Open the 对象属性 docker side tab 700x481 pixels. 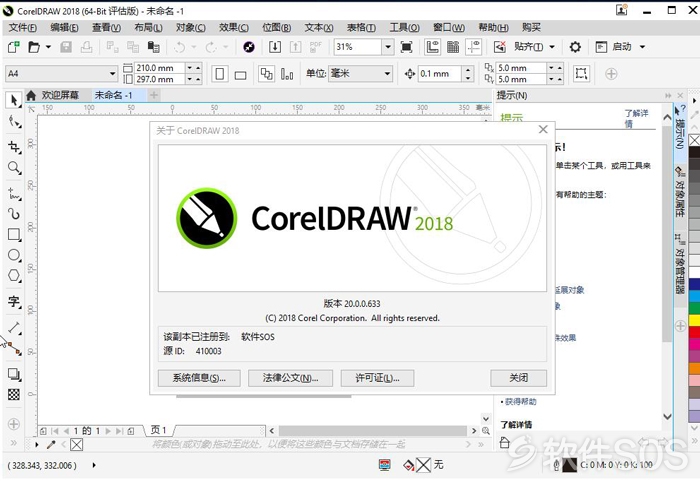point(679,192)
